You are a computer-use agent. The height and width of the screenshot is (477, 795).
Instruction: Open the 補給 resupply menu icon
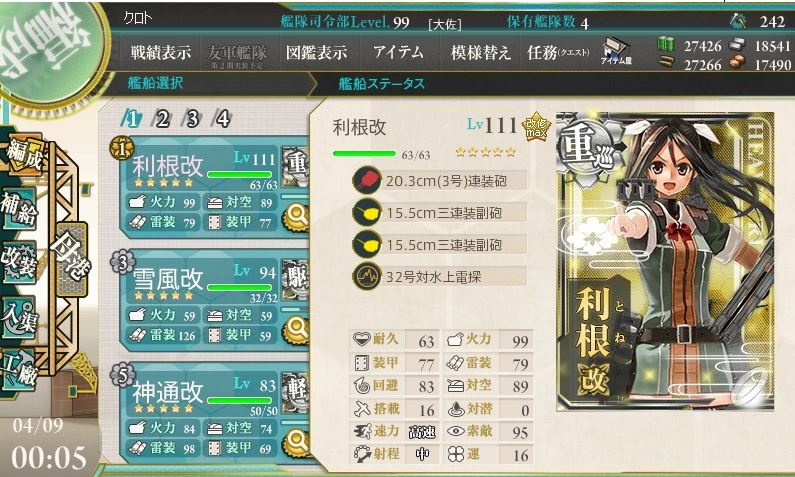[19, 208]
